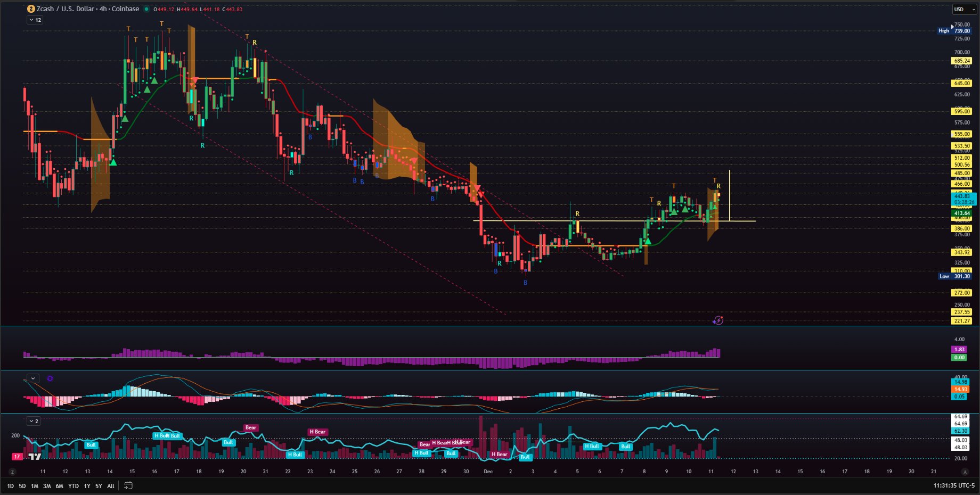980x495 pixels.
Task: Click the 485.00 yellow price label
Action: coord(962,173)
